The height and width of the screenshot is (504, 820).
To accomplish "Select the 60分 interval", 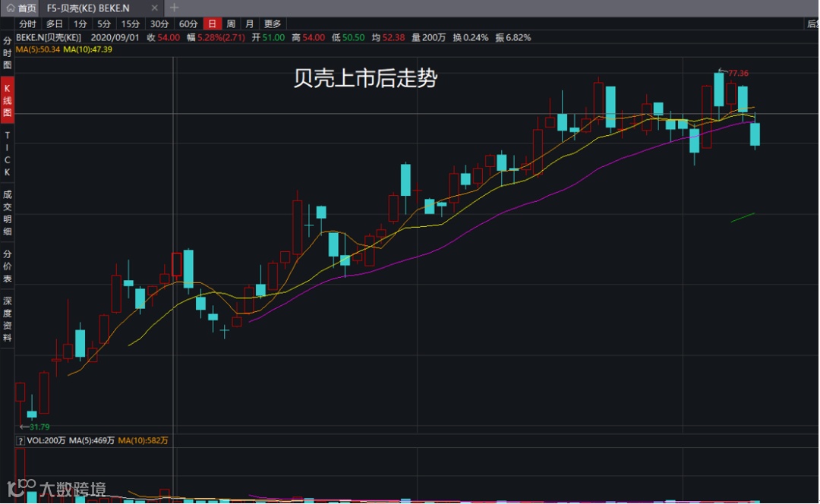I will pos(188,24).
